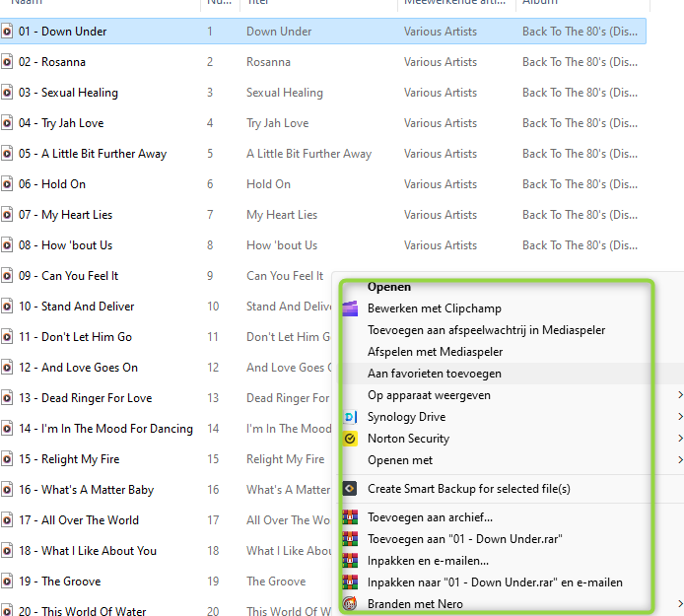Click file icon of 12 - And Love Goes On

coord(7,368)
